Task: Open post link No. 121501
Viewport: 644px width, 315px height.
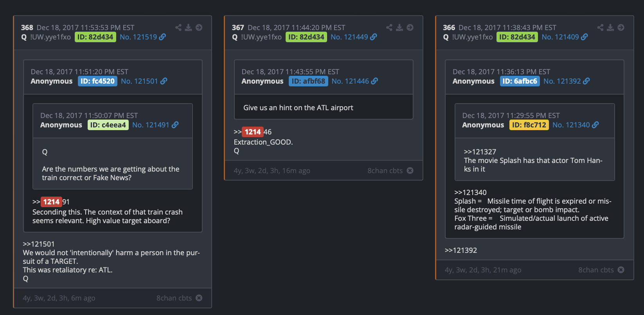Action: point(139,81)
